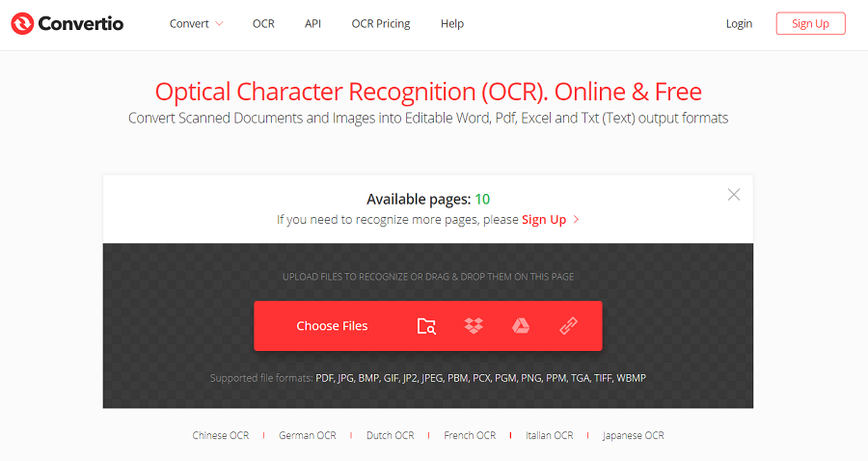This screenshot has width=868, height=461.
Task: Click the Login link
Action: (x=739, y=24)
